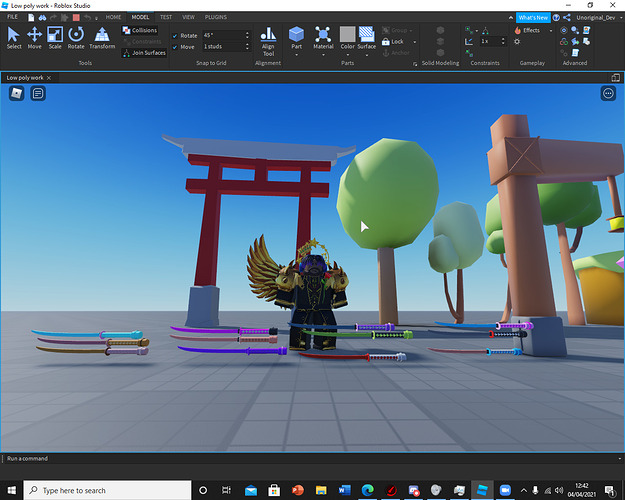Open Windows Start menu
The image size is (625, 500).
[12, 490]
